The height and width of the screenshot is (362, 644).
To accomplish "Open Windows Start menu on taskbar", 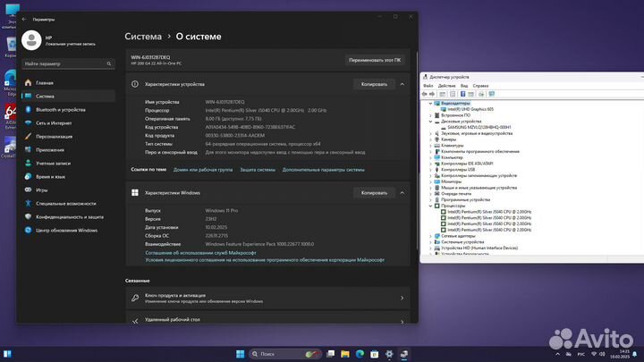I will tap(241, 354).
